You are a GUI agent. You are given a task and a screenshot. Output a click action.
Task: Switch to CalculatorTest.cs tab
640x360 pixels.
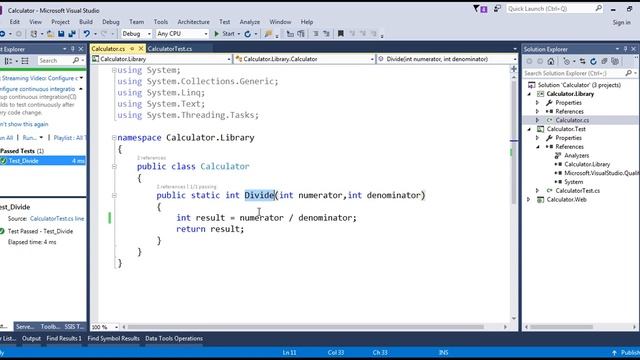pos(170,49)
